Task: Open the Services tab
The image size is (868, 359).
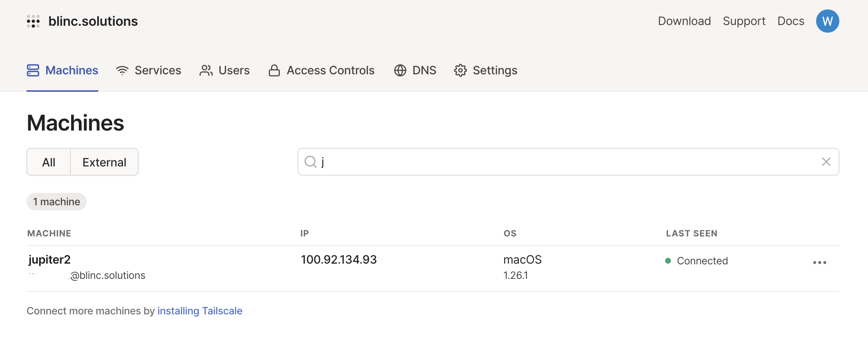Action: click(x=157, y=70)
